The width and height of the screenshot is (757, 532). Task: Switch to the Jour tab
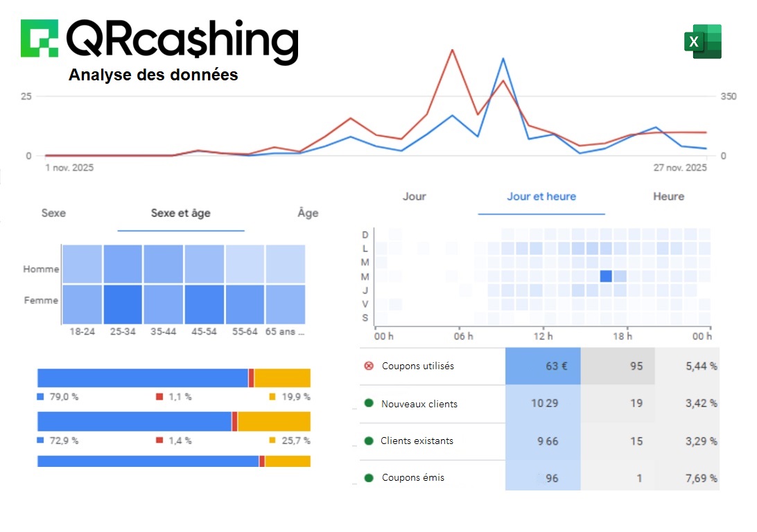[415, 197]
